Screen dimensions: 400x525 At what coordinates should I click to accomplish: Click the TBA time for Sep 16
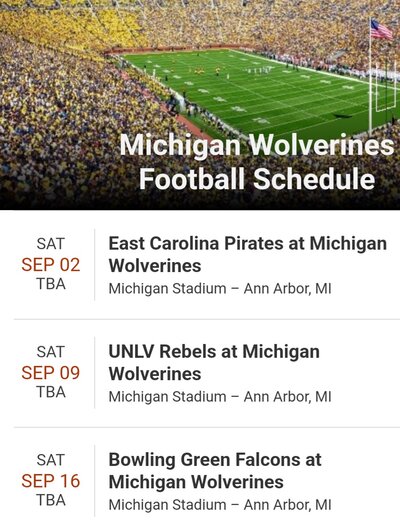(51, 501)
